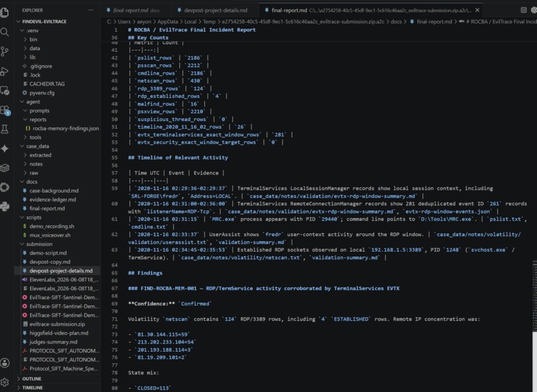Open Explorer more actions ellipsis

click(90, 10)
